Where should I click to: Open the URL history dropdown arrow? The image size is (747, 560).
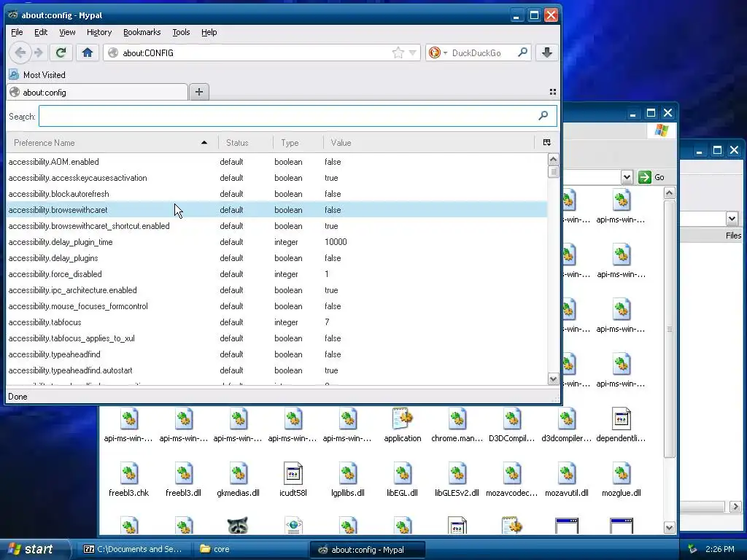(x=413, y=52)
